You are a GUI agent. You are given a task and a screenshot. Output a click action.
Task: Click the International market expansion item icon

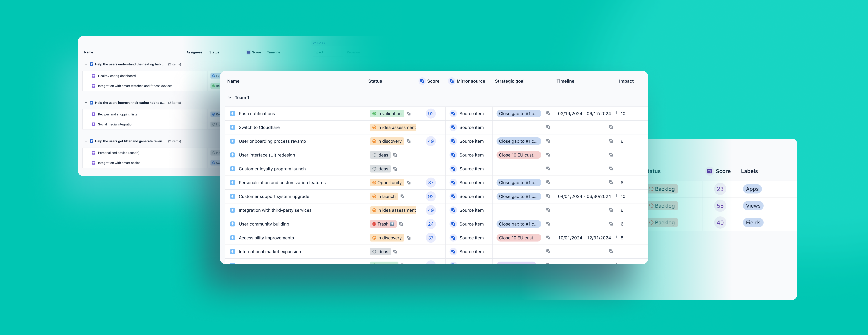(232, 252)
